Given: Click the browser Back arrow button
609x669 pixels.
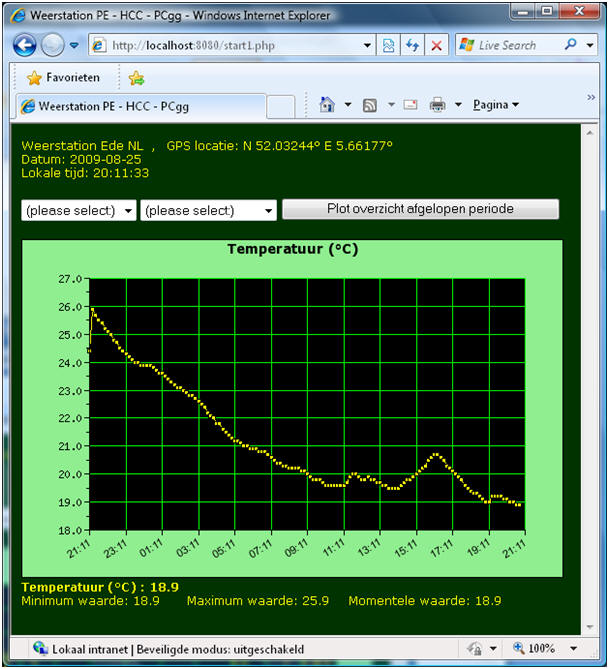Looking at the screenshot, I should pos(26,45).
